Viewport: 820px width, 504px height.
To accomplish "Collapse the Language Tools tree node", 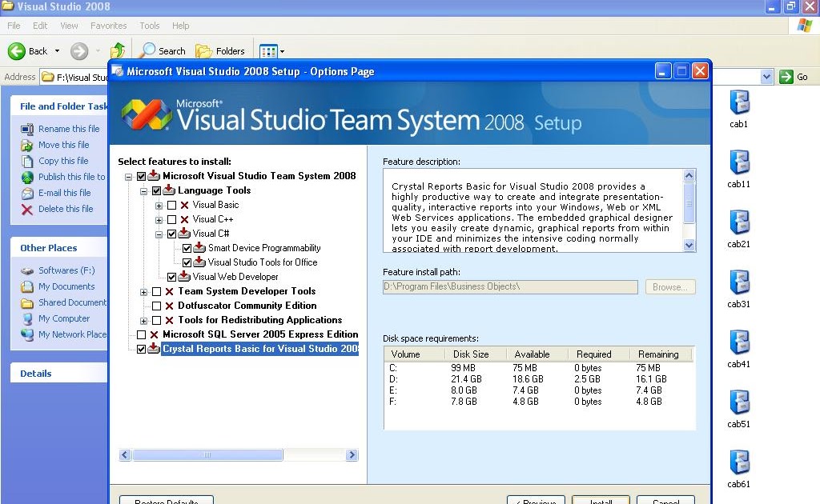I will coord(142,190).
